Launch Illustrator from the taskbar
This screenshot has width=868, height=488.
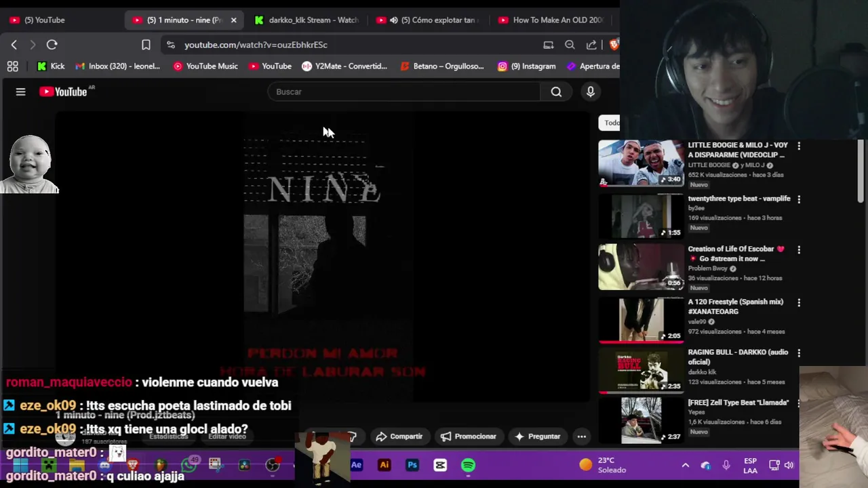[384, 465]
